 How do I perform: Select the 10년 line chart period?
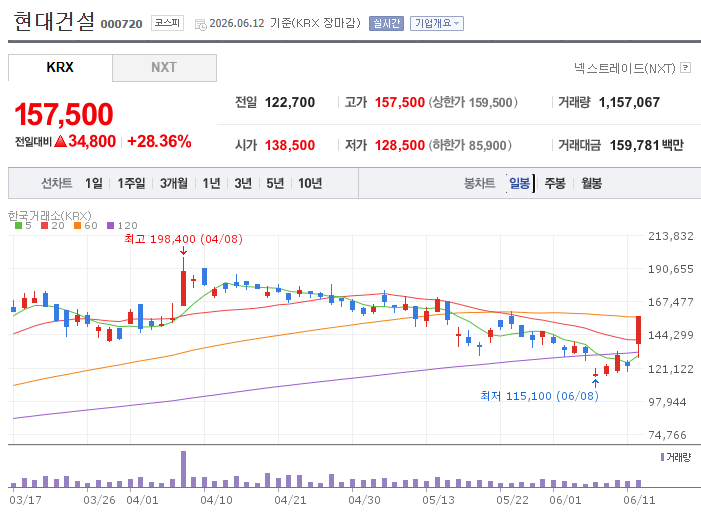point(310,183)
